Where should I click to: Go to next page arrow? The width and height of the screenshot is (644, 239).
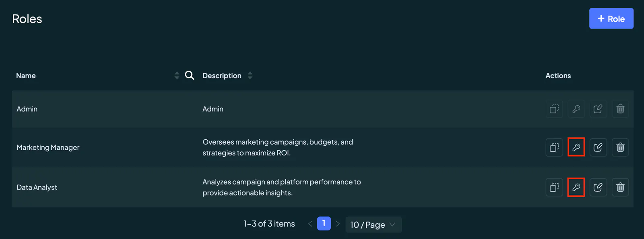[338, 224]
